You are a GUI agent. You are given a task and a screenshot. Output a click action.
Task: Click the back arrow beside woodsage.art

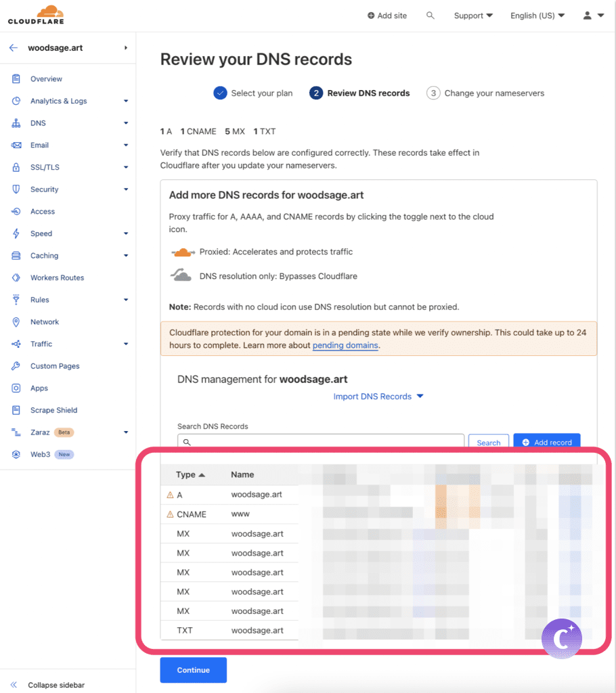pos(14,48)
